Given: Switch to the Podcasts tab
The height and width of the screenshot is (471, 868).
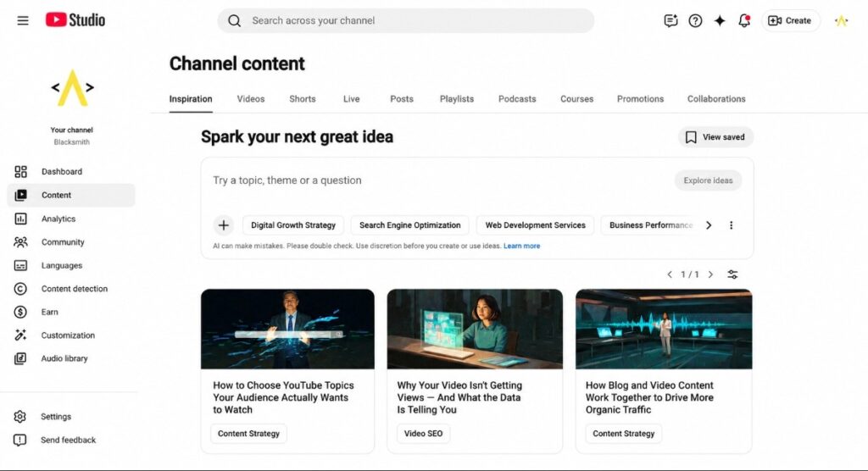Looking at the screenshot, I should pyautogui.click(x=517, y=99).
